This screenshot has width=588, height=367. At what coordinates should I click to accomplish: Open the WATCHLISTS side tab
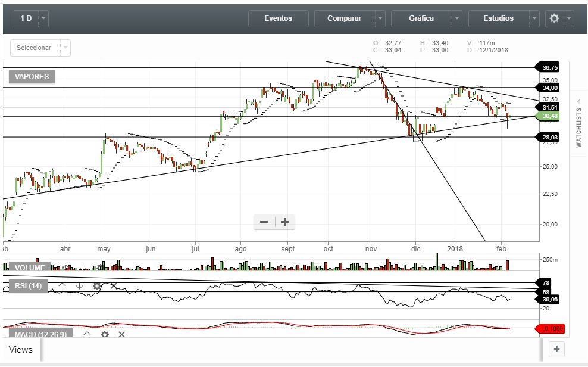(x=579, y=127)
